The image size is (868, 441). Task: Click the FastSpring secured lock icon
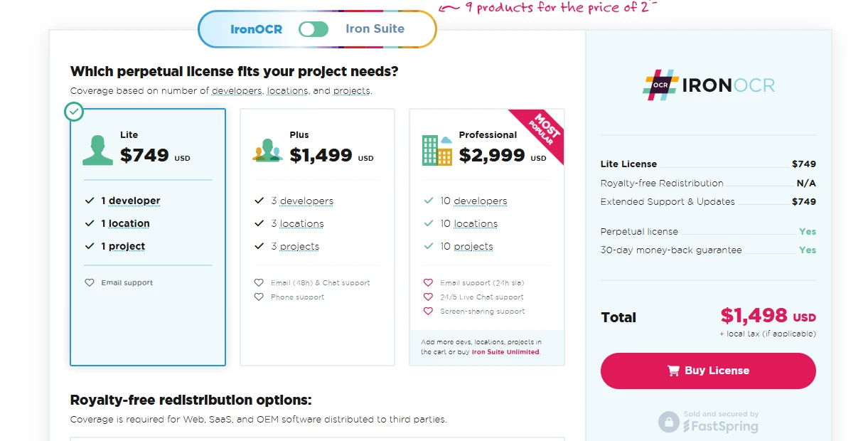(668, 422)
